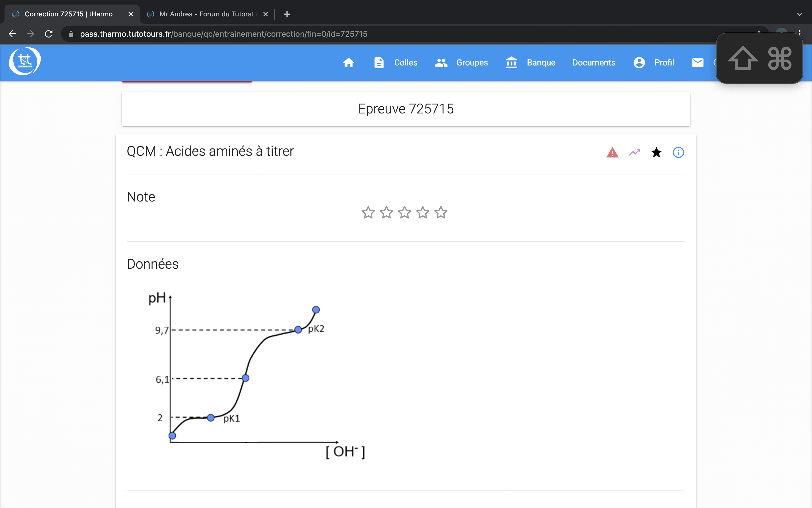Reload the current page
Image resolution: width=812 pixels, height=508 pixels.
coord(49,34)
